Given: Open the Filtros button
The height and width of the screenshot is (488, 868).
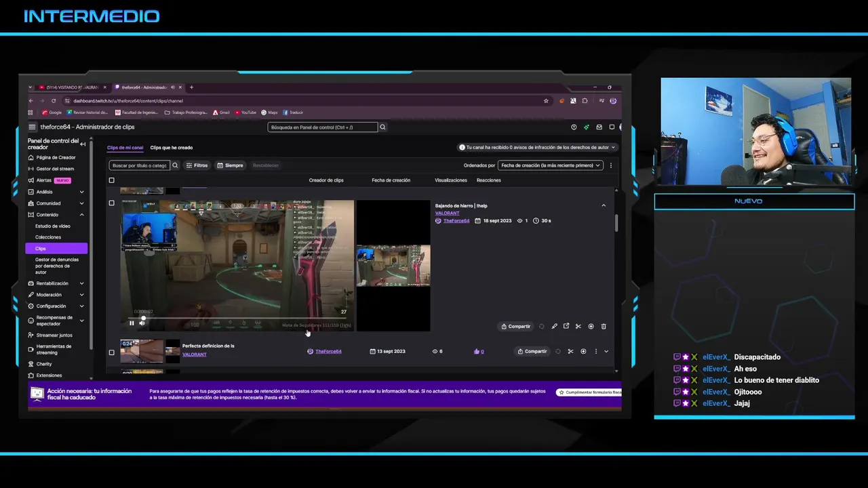Looking at the screenshot, I should point(197,165).
